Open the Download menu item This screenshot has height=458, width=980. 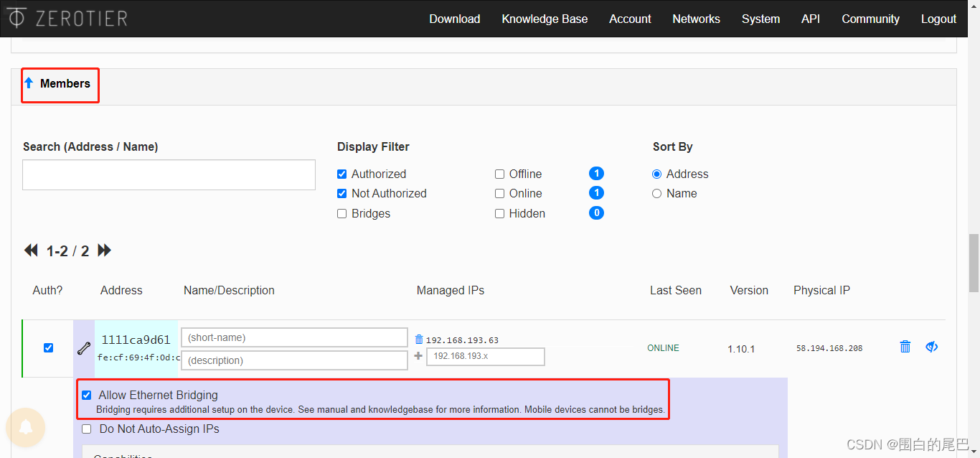click(x=455, y=19)
